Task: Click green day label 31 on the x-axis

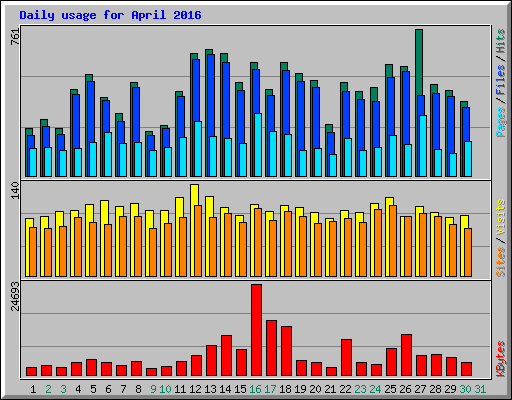Action: (x=480, y=389)
